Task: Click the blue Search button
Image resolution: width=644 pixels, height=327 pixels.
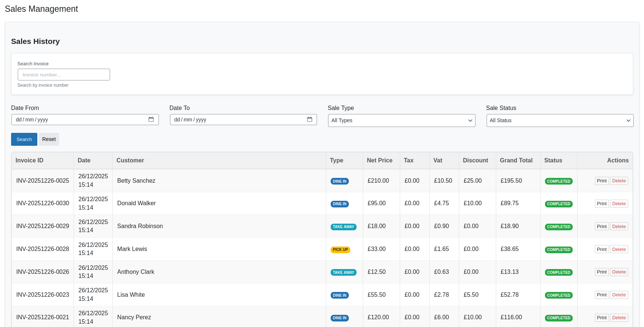Action: pos(24,139)
